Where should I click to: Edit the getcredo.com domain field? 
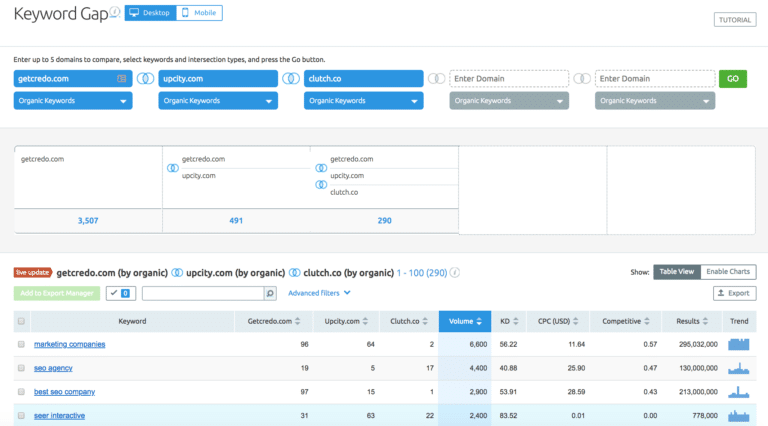coord(73,78)
